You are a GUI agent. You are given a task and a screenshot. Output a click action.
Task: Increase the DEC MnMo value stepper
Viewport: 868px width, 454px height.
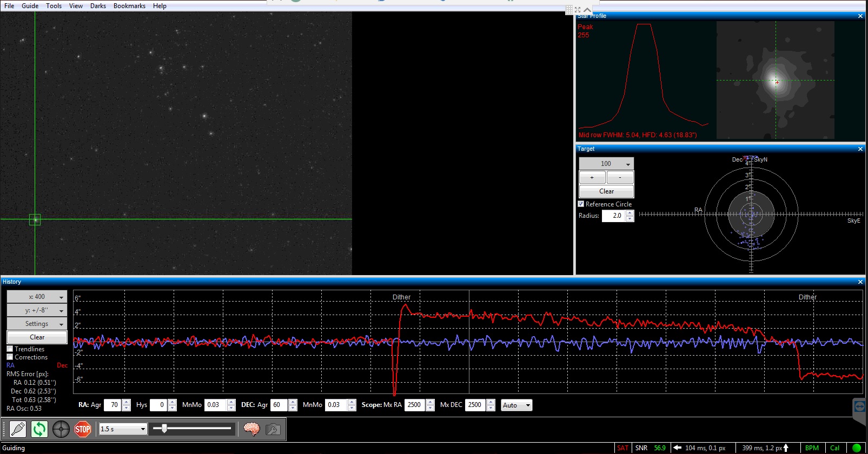click(352, 402)
